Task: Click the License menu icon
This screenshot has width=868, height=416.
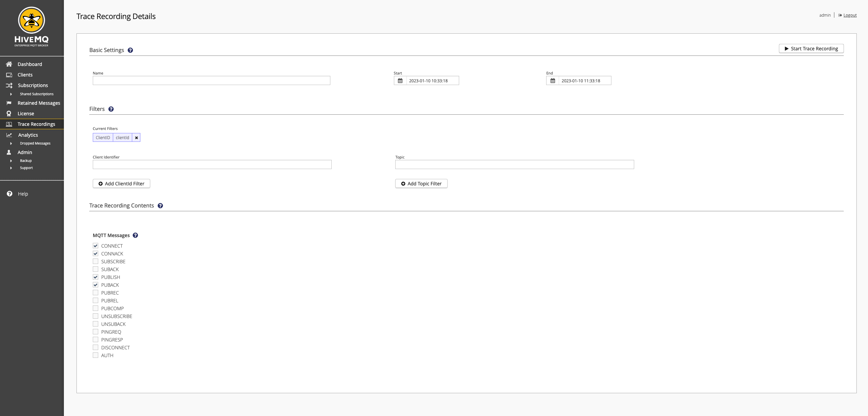Action: (x=8, y=113)
